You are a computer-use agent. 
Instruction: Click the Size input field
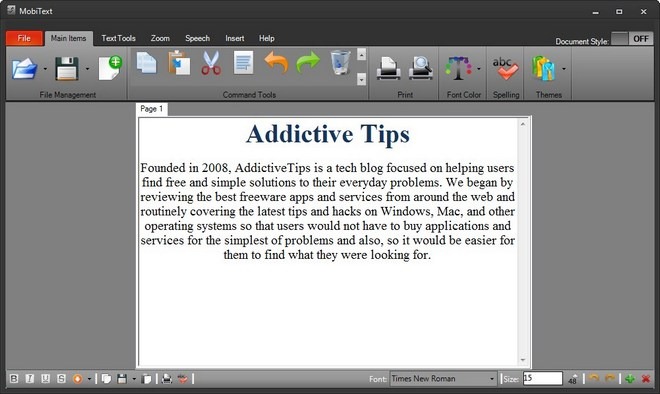(543, 378)
